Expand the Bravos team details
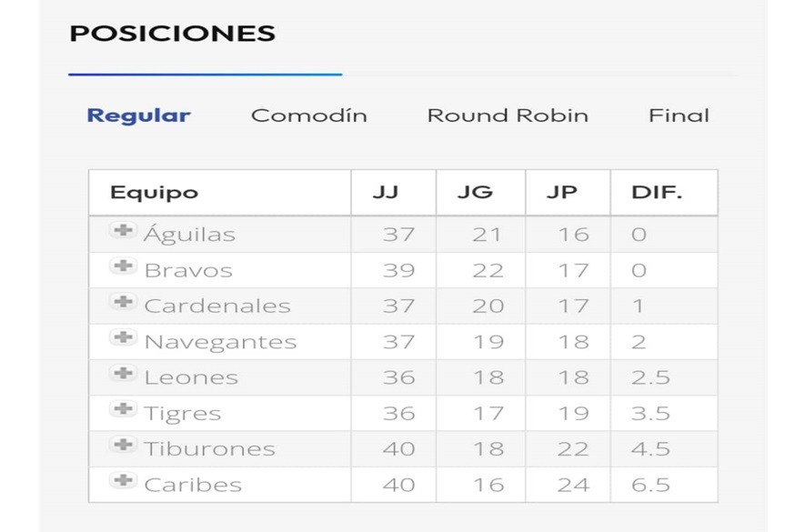This screenshot has height=532, width=805. click(122, 266)
